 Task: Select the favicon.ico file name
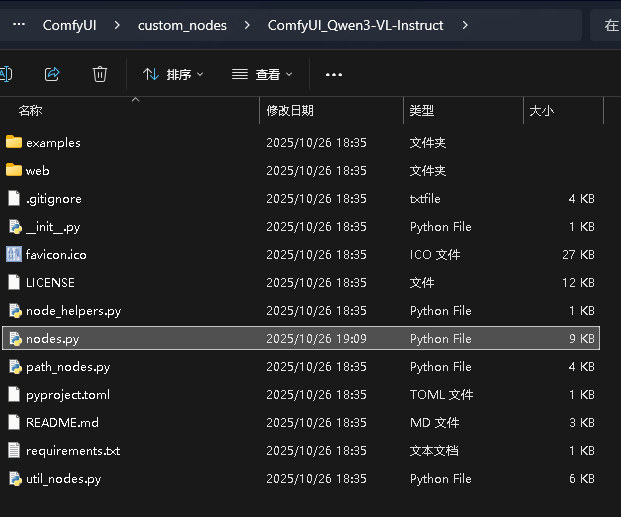coord(56,255)
